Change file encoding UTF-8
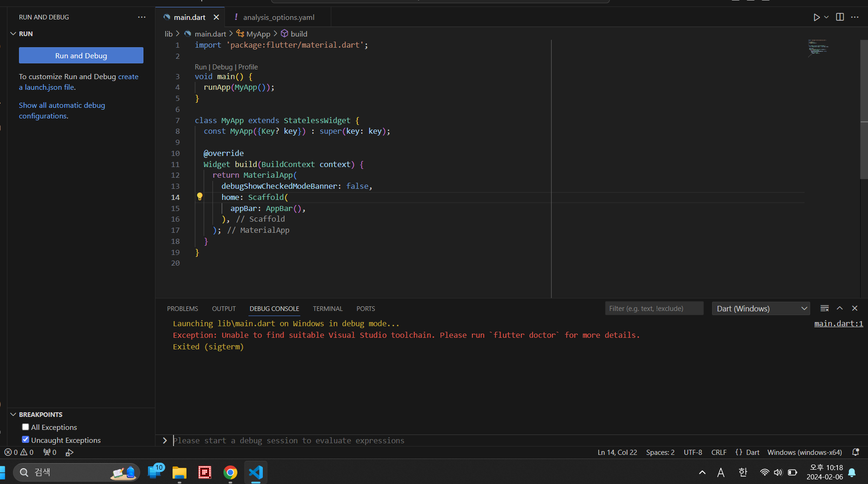Viewport: 868px width, 484px height. [693, 452]
